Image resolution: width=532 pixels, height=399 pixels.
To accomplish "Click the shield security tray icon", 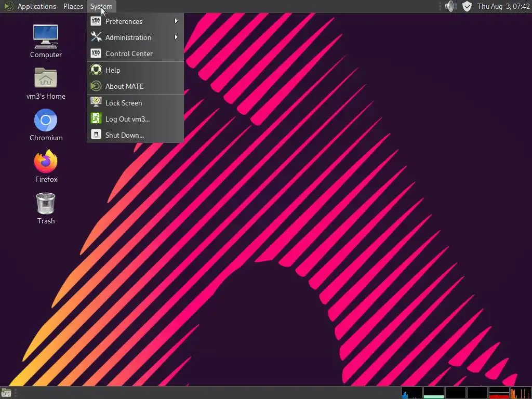I will (467, 6).
